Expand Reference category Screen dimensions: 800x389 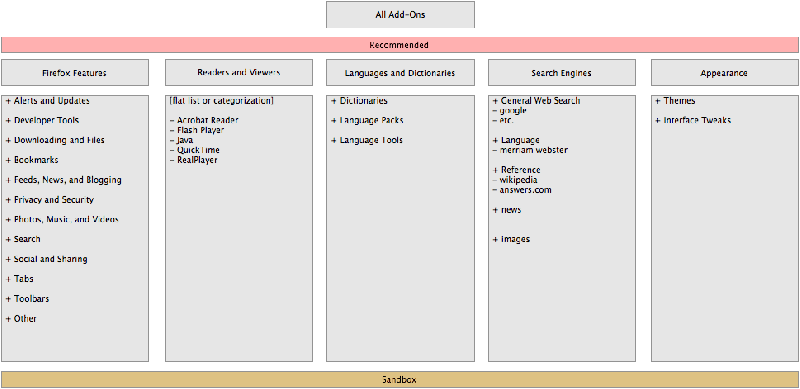coord(517,170)
